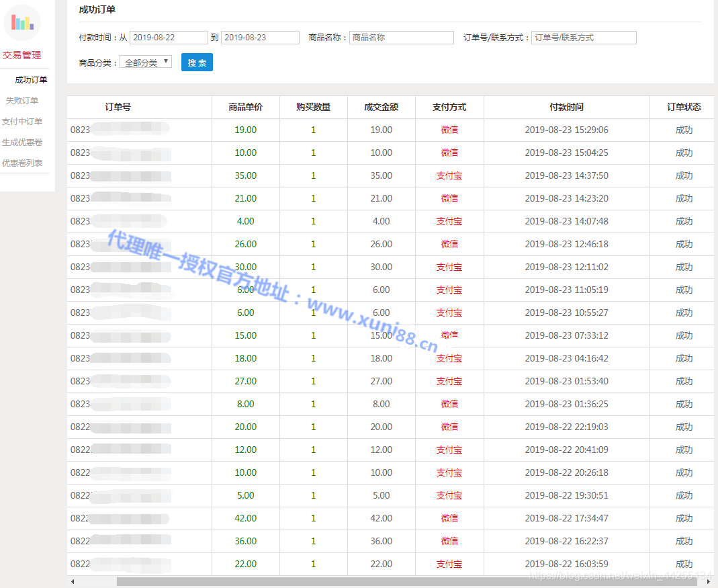This screenshot has width=718, height=588.
Task: Select payment time 2019-08-23 11:05:19
Action: click(566, 290)
